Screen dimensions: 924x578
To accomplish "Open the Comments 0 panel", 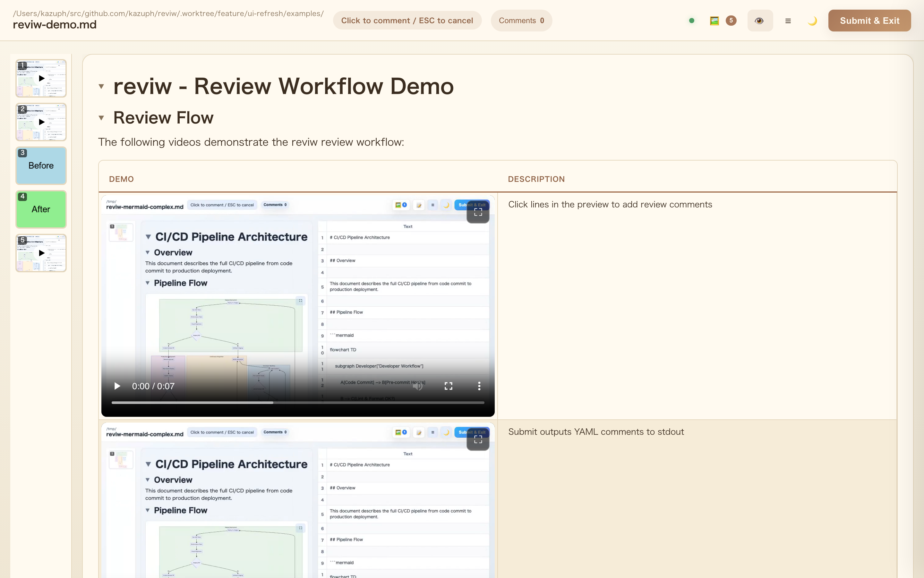I will point(521,21).
